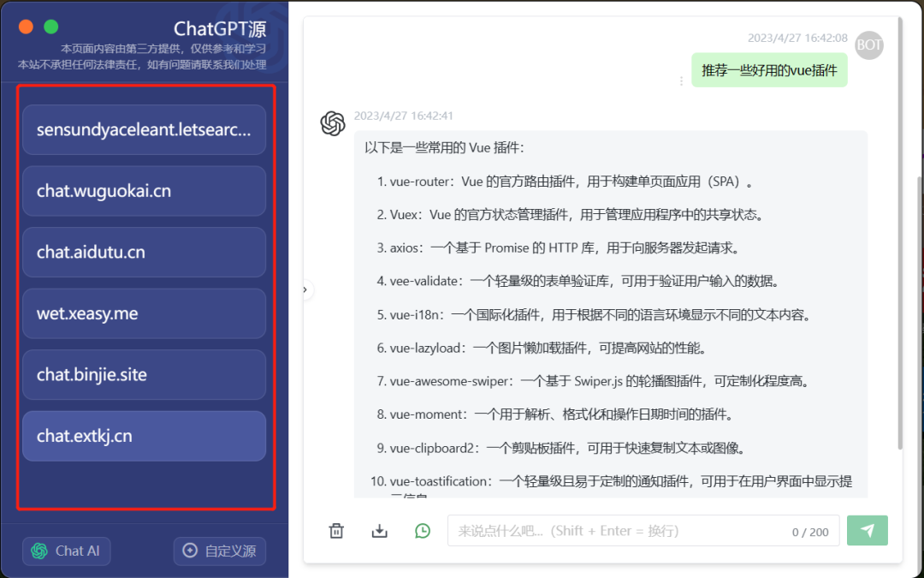
Task: Click the 2023/4/27 16:42:41 timestamp
Action: pos(404,116)
